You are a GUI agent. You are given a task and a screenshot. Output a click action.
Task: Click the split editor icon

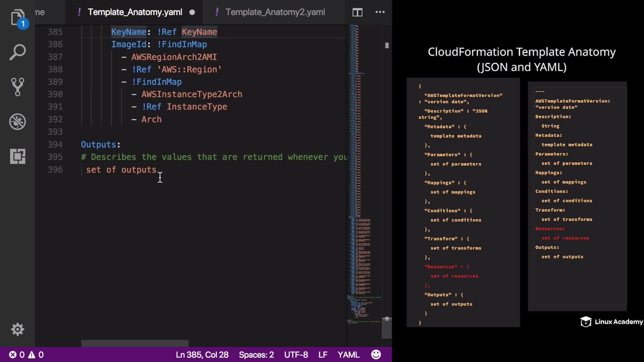pyautogui.click(x=357, y=12)
